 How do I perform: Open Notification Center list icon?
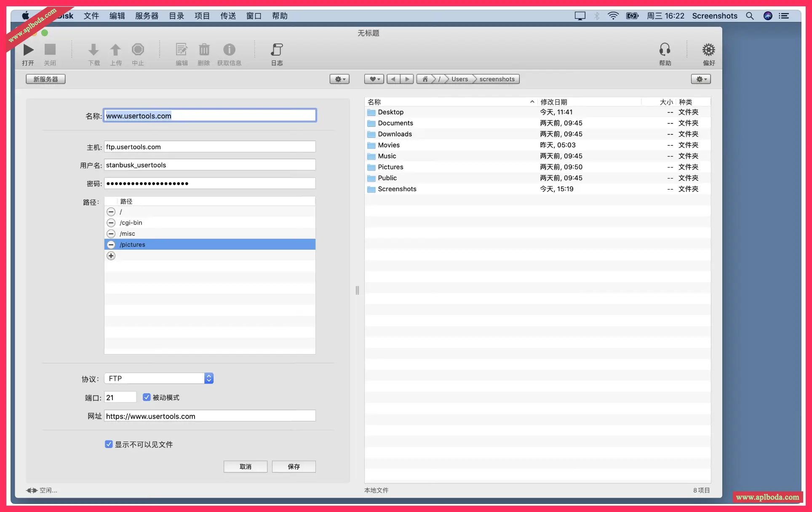(x=784, y=16)
